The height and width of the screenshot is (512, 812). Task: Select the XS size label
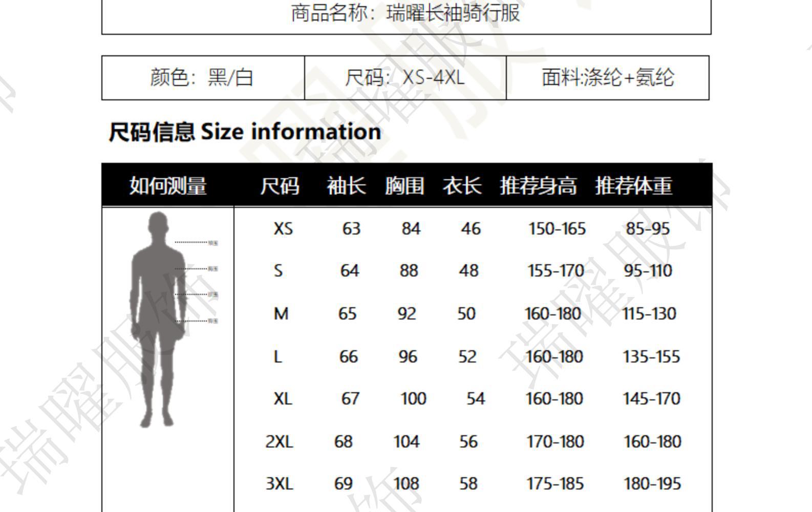click(283, 228)
